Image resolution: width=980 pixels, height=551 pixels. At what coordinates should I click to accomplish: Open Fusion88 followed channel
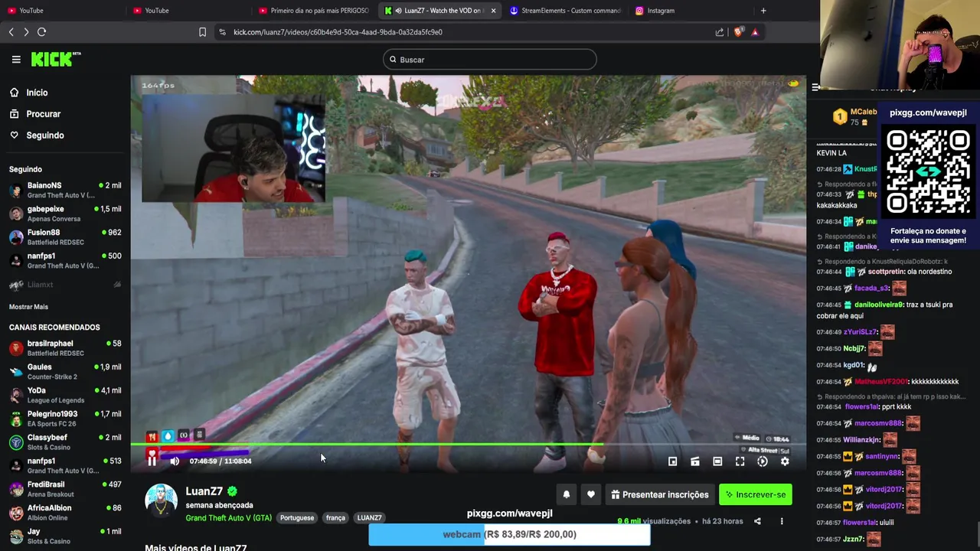pyautogui.click(x=65, y=237)
